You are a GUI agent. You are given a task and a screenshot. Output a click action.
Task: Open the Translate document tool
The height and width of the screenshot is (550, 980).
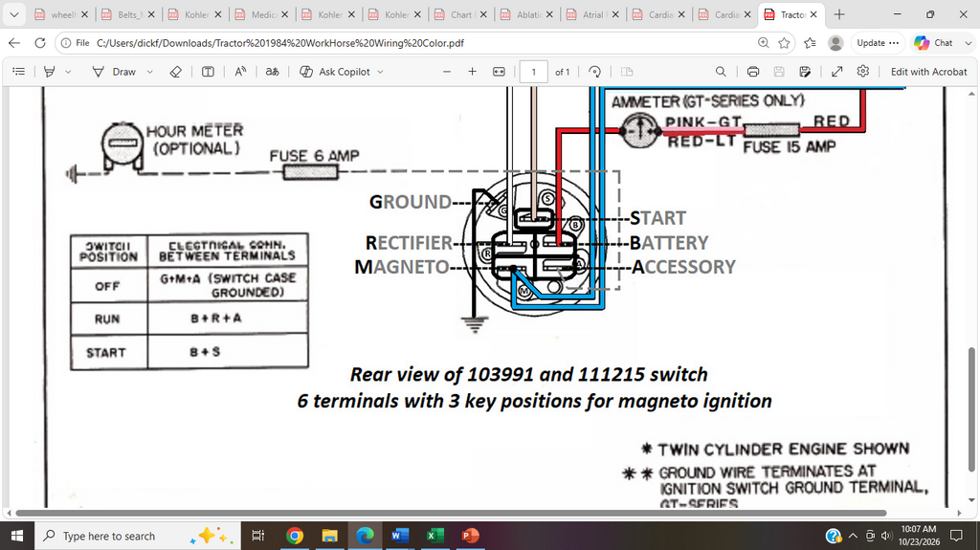(273, 72)
